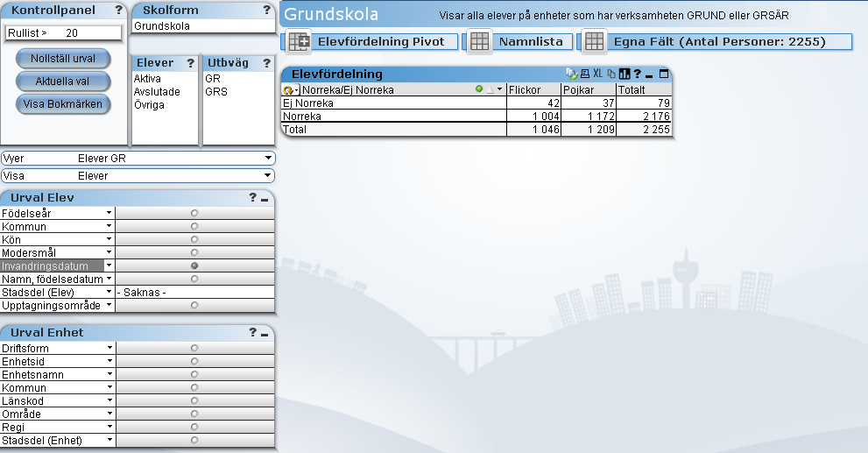Select Grundskola in the Skolform list
This screenshot has height=453, width=868.
(204, 26)
